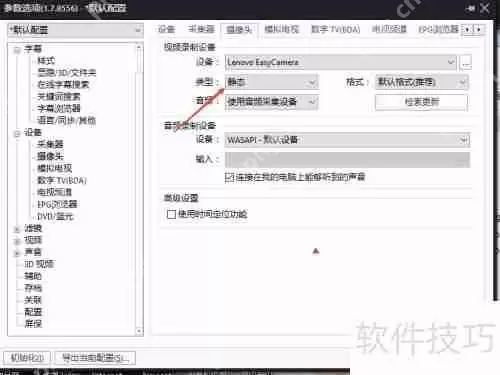Select 屏保 tree item

point(33,323)
